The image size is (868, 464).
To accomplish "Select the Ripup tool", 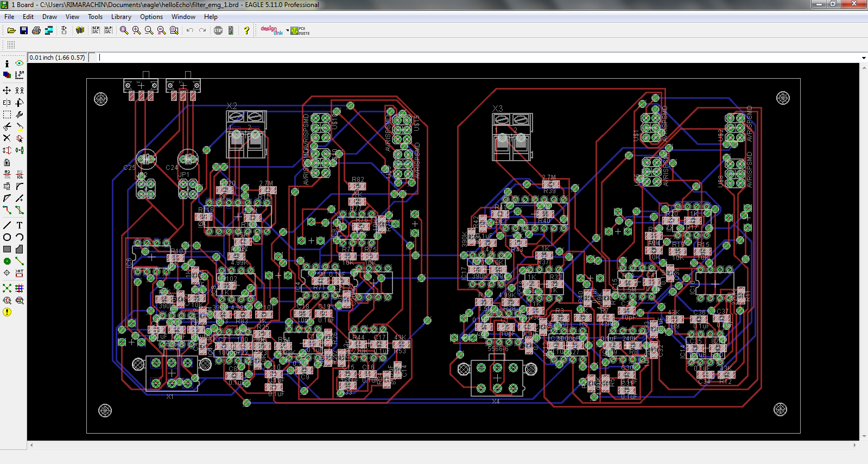I will [x=20, y=210].
